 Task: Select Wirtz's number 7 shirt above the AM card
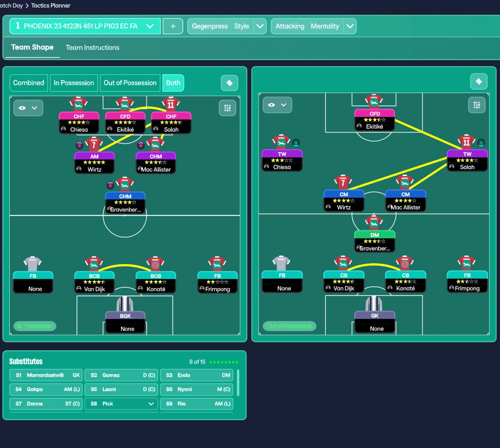pyautogui.click(x=94, y=144)
